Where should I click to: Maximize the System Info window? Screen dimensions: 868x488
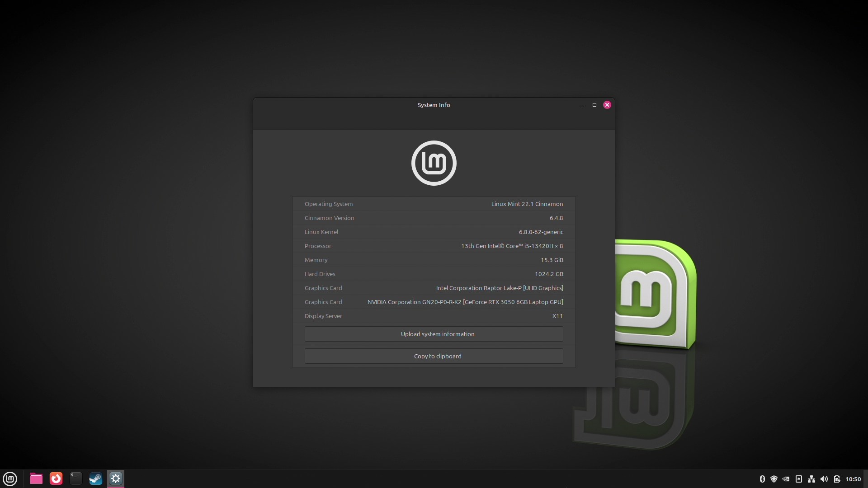tap(594, 105)
